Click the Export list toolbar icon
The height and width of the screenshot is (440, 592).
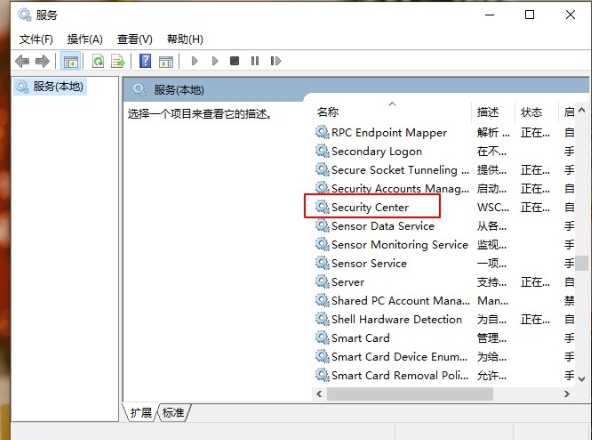118,61
